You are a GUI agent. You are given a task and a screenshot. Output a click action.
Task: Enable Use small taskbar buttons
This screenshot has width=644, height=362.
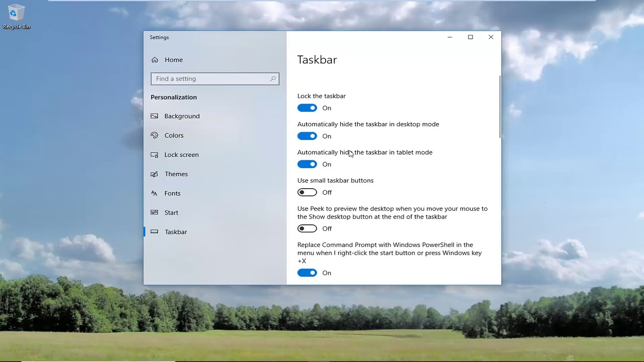307,193
